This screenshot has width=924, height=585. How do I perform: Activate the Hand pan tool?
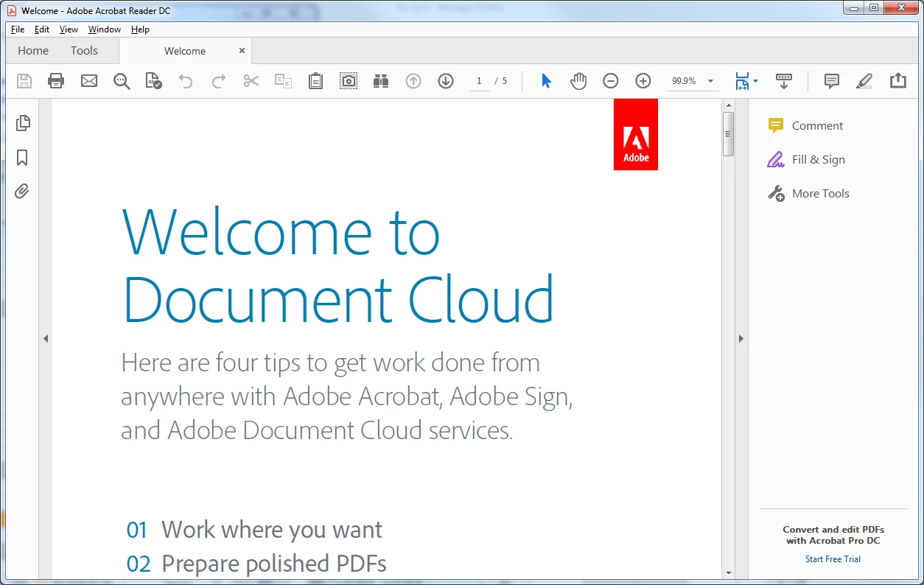coord(578,81)
